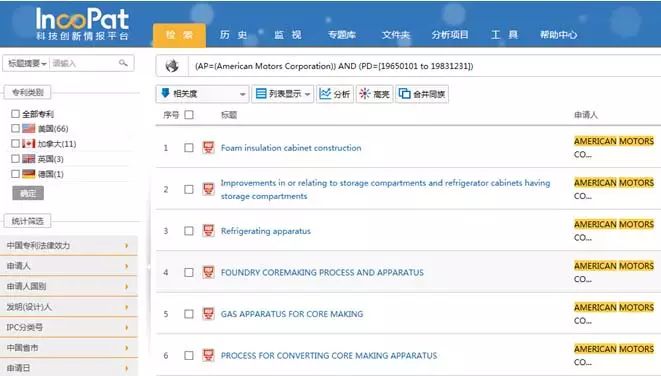The height and width of the screenshot is (376, 661).
Task: Expand the 申请人 filter
Action: click(x=69, y=266)
